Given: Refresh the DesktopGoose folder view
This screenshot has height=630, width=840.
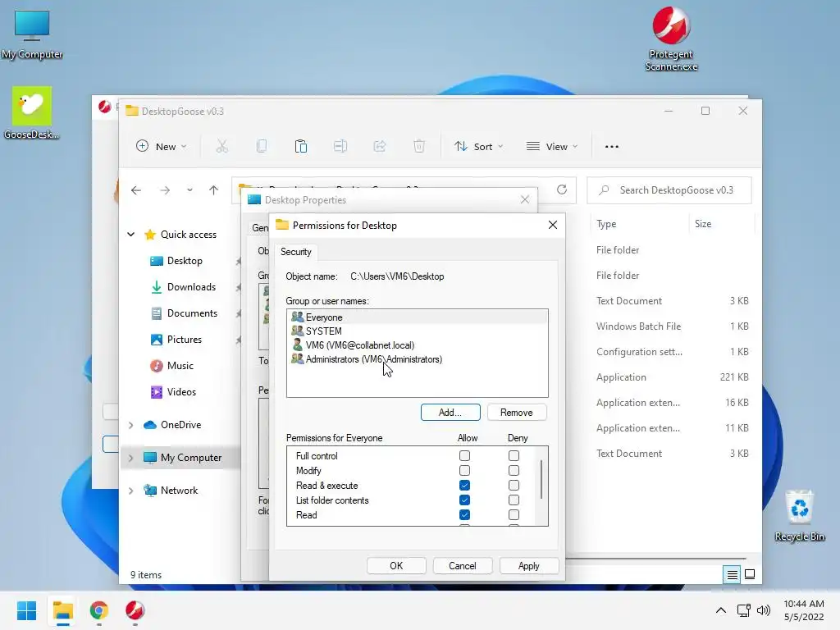Looking at the screenshot, I should (561, 189).
